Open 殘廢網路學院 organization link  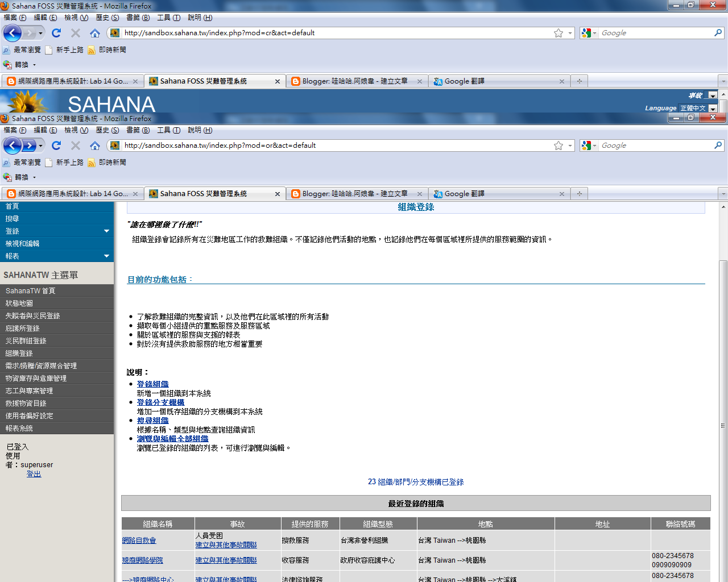click(x=142, y=560)
